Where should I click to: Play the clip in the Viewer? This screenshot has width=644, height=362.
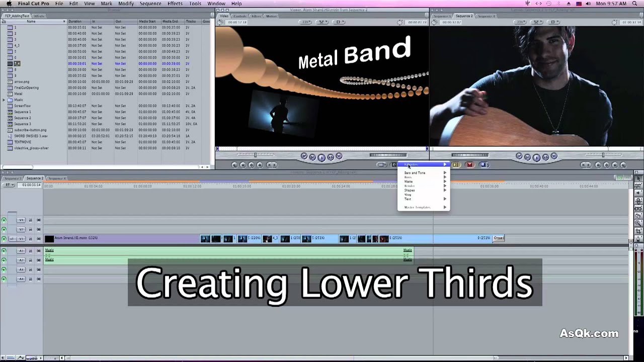click(x=321, y=157)
